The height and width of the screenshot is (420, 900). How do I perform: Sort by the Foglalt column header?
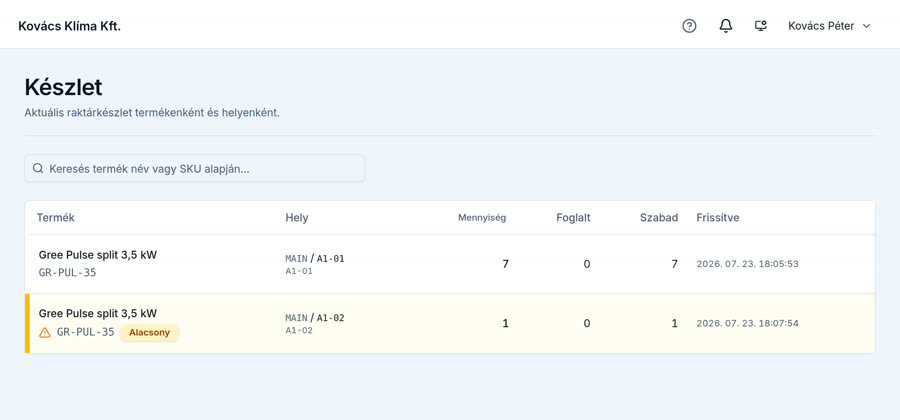click(573, 217)
